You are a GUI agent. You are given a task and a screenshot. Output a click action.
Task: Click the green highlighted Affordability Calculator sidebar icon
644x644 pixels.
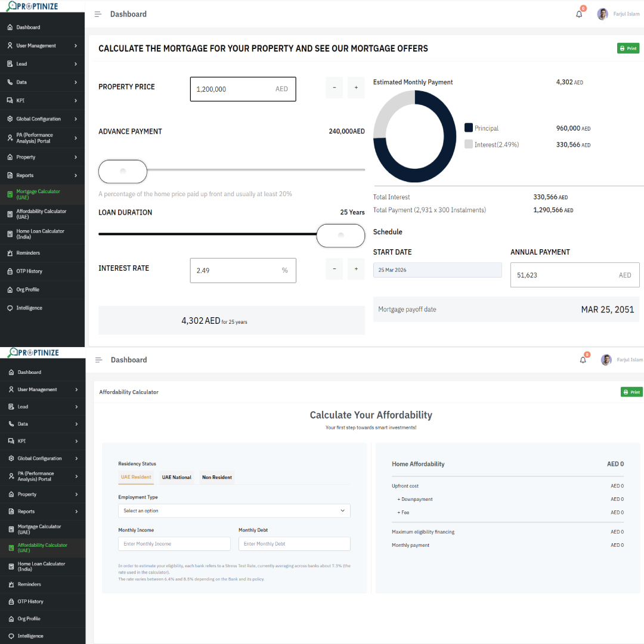click(x=11, y=547)
